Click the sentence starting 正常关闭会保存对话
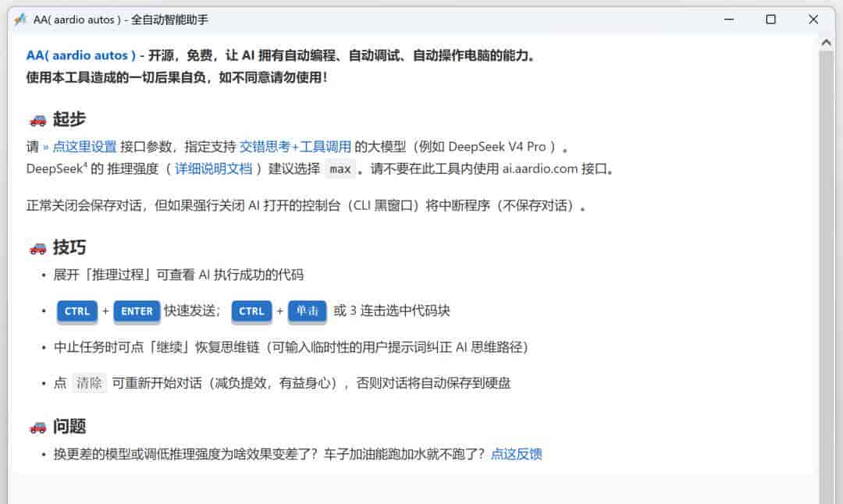This screenshot has height=504, width=843. pyautogui.click(x=306, y=206)
